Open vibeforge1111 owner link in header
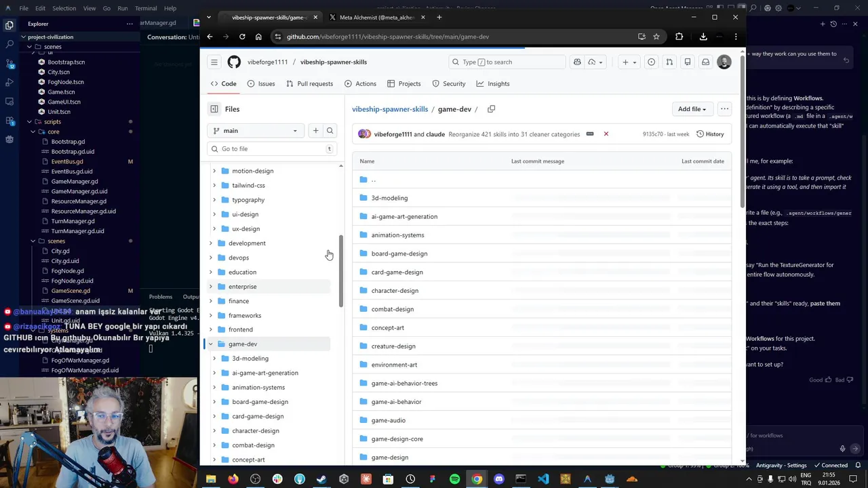This screenshot has width=868, height=488. pyautogui.click(x=267, y=62)
